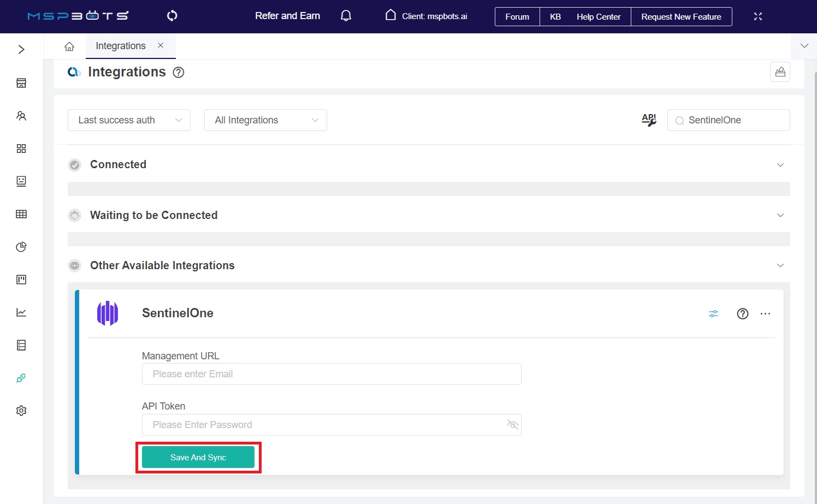Open the API tools icon near search bar
This screenshot has width=817, height=504.
coord(649,120)
